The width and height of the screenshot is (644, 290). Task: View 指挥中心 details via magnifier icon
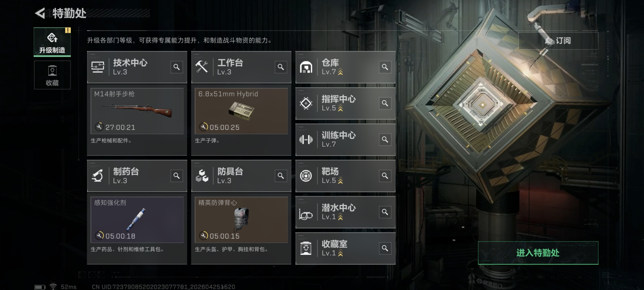385,103
